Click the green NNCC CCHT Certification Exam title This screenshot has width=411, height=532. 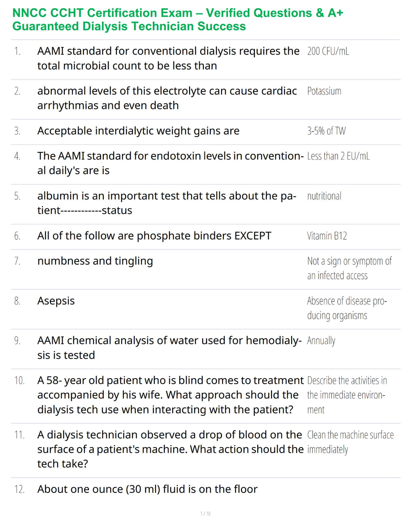point(178,20)
